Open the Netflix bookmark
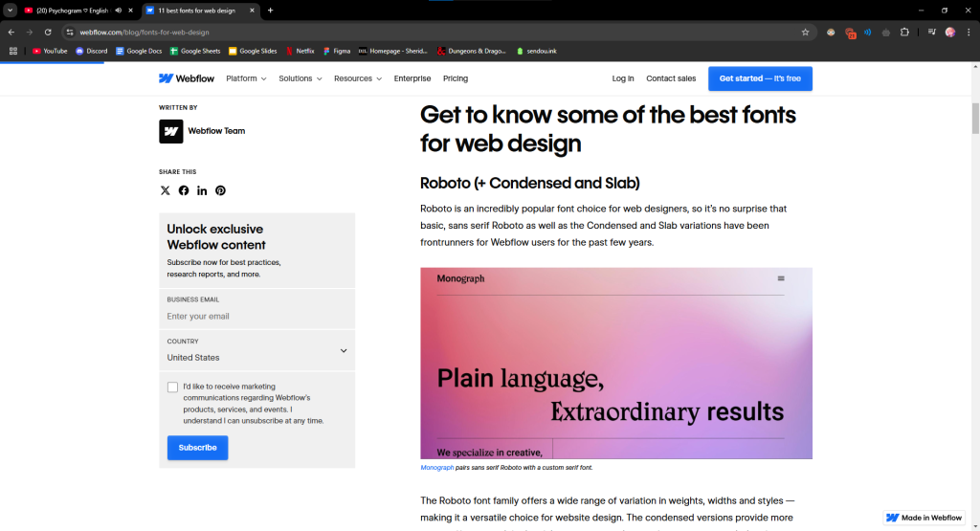Viewport: 980px width, 531px height. point(300,52)
